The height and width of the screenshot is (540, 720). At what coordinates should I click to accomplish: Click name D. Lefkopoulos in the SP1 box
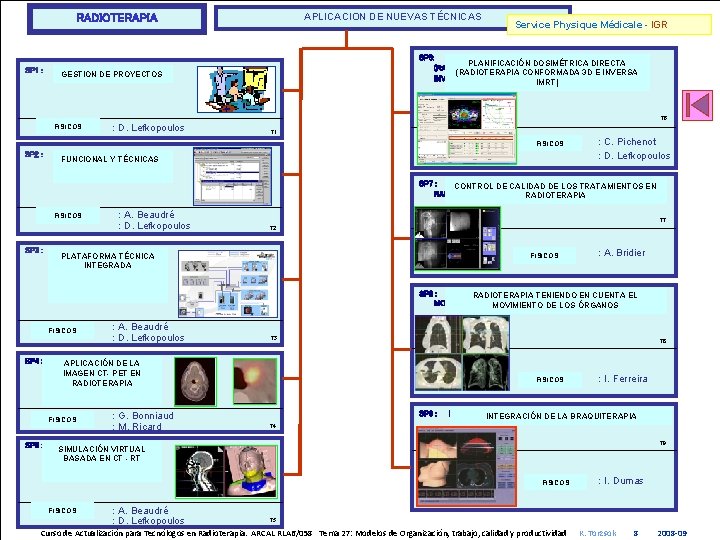151,128
